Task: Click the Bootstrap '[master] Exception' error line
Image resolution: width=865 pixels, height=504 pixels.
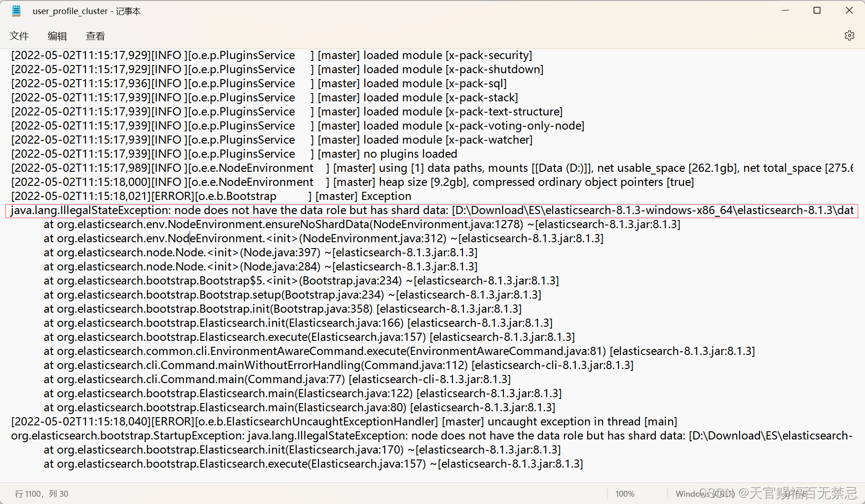Action: 211,196
